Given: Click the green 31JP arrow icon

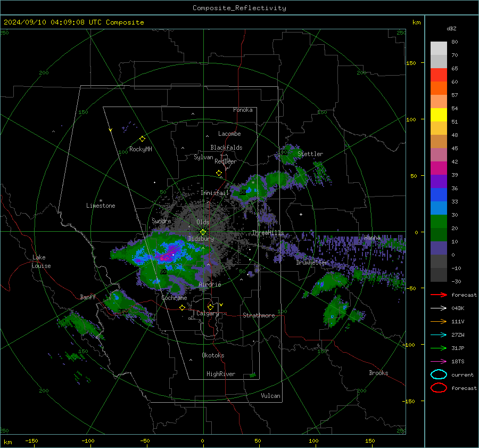Looking at the screenshot, I should click(439, 348).
